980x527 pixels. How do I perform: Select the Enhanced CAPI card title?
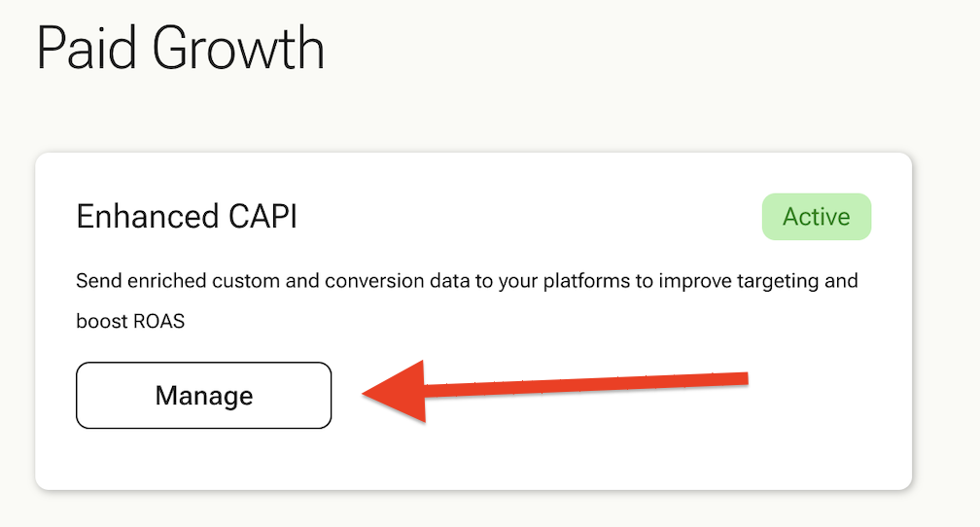click(187, 217)
